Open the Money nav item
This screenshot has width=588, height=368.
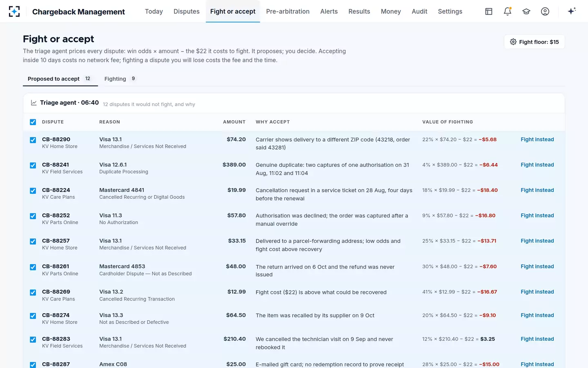click(391, 11)
